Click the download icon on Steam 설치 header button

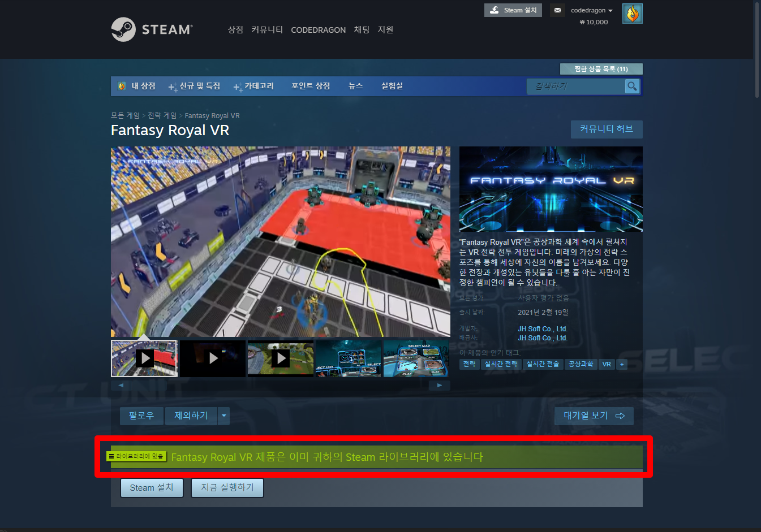pos(495,10)
